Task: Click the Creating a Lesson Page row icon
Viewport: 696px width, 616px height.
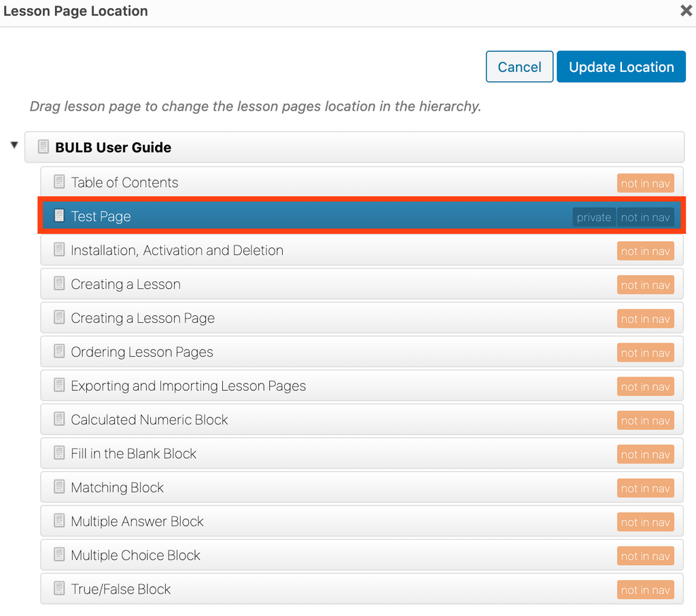Action: pyautogui.click(x=59, y=317)
